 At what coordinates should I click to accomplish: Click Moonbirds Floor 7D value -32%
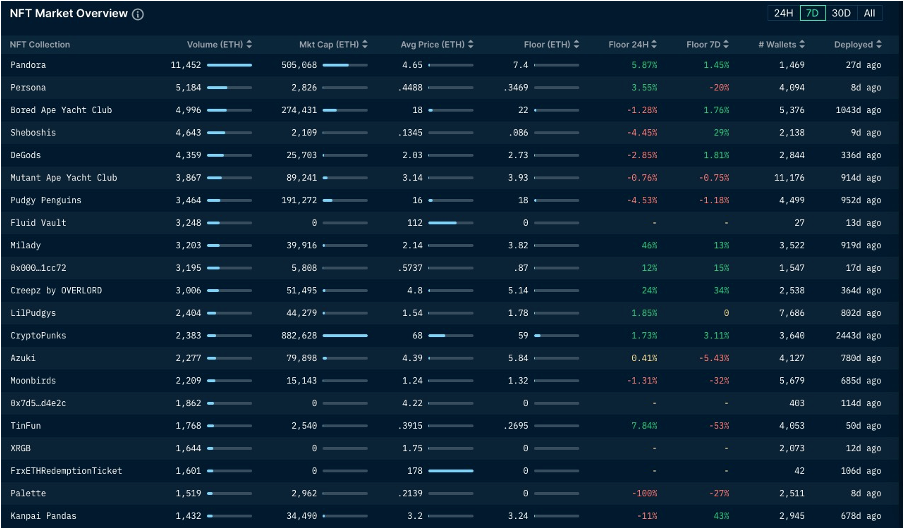(x=719, y=380)
